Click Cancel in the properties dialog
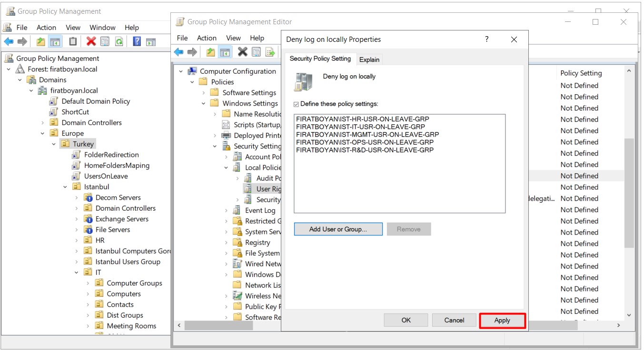 point(454,321)
